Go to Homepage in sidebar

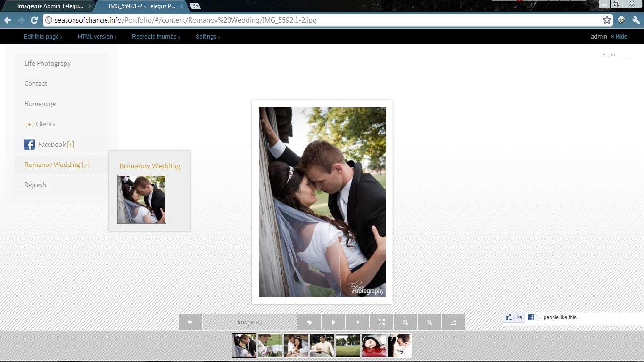pos(61,104)
